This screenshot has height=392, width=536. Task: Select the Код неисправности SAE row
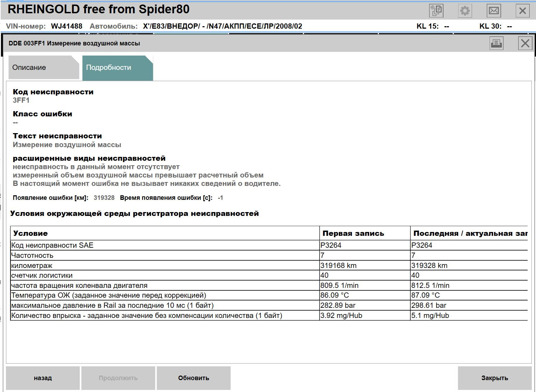tap(269, 245)
